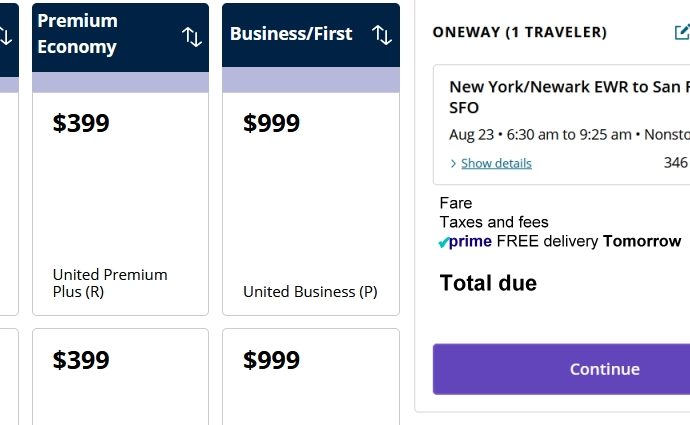This screenshot has width=690, height=425.
Task: Click the FREE delivery Tomorrow text
Action: click(x=589, y=241)
